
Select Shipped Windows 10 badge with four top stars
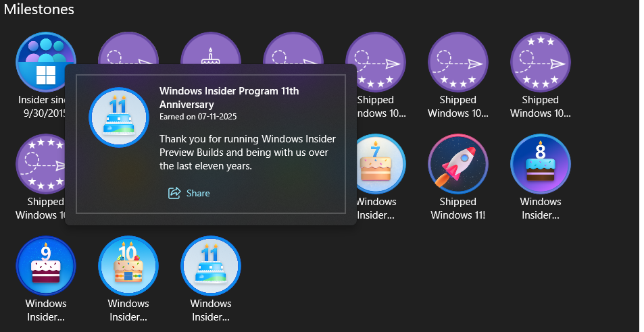(x=41, y=164)
